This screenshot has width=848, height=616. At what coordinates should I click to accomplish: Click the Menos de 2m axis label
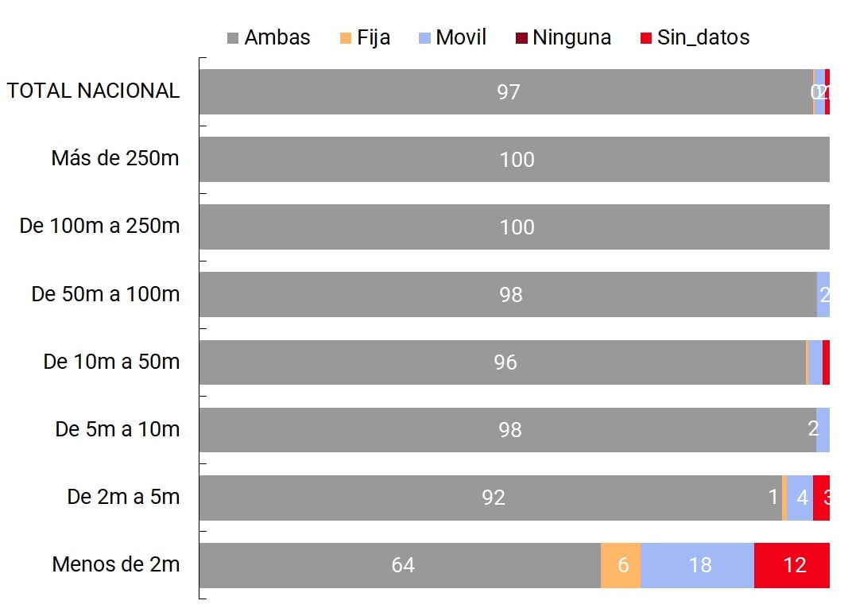click(x=115, y=565)
